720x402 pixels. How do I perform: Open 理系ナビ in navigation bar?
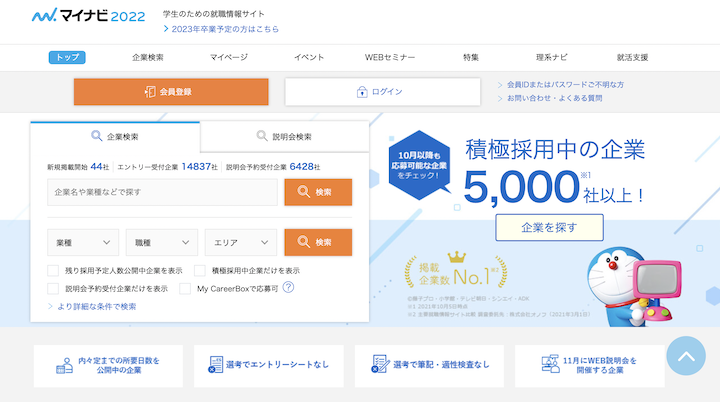(x=551, y=57)
